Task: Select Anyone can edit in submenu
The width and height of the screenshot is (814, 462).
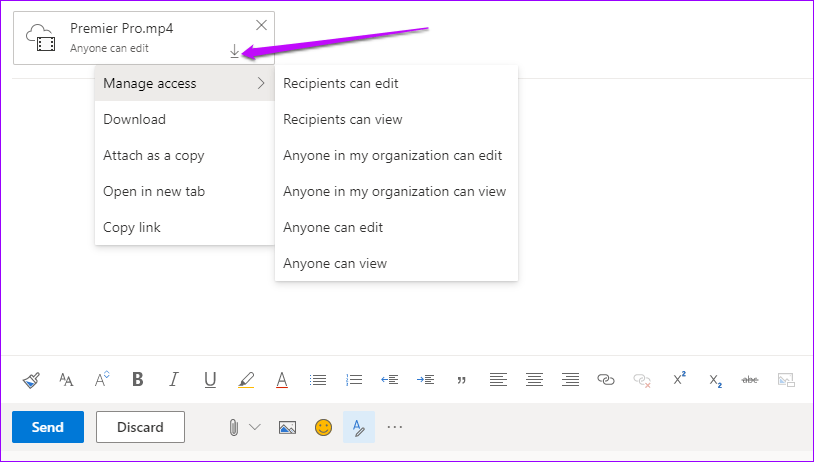Action: point(396,227)
